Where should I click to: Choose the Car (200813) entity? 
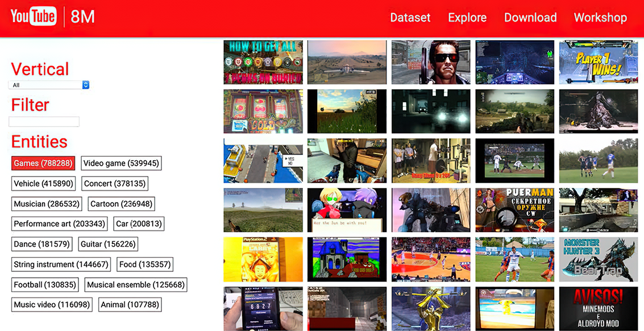pyautogui.click(x=139, y=224)
